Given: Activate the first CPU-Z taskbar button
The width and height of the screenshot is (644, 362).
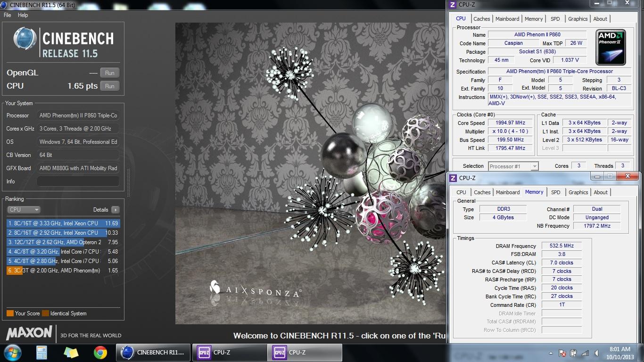Looking at the screenshot, I should click(x=230, y=353).
